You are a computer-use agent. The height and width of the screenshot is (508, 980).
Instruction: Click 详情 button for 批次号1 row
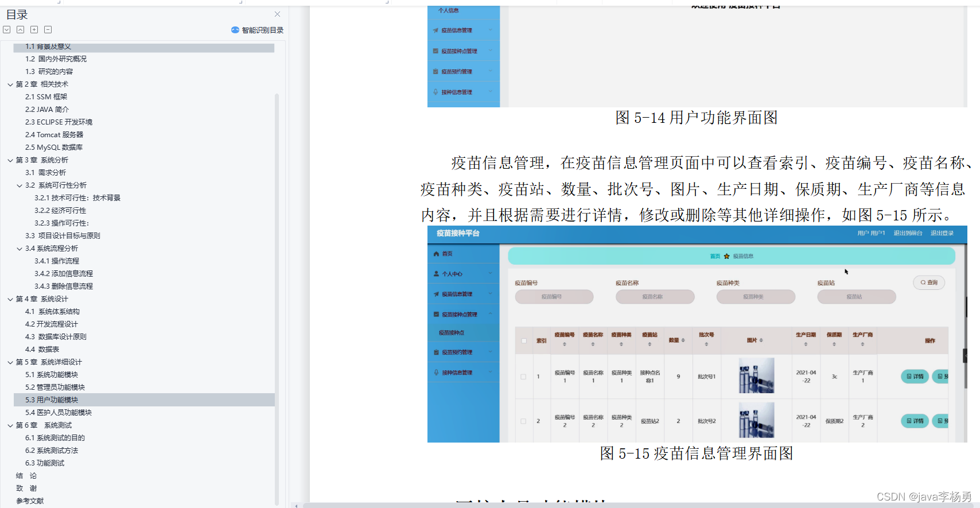[x=915, y=377]
